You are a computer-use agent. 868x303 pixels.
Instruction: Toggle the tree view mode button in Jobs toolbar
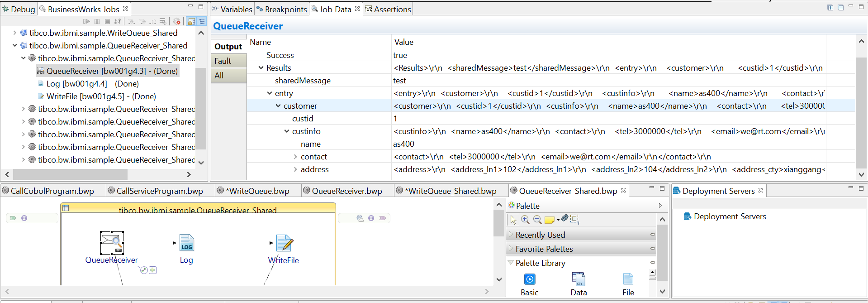coord(202,21)
